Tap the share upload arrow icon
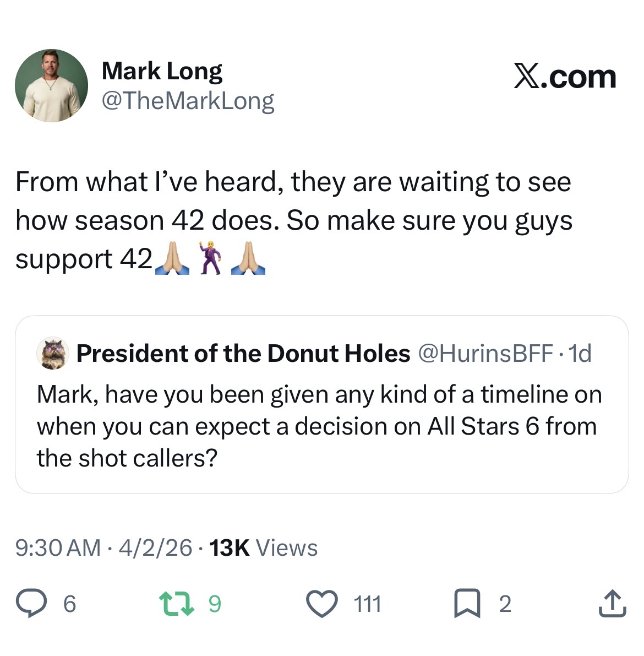Viewport: 644px width, 656px height. point(612,604)
